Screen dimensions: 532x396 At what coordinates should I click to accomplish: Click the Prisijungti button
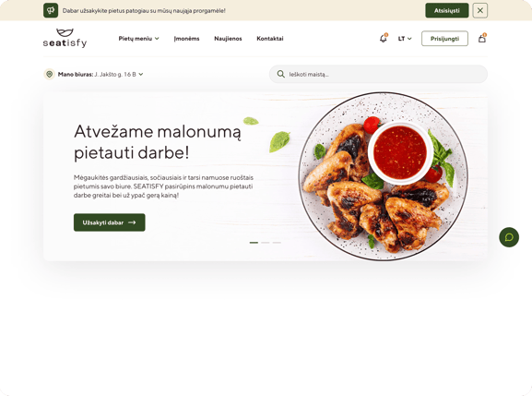click(x=444, y=39)
